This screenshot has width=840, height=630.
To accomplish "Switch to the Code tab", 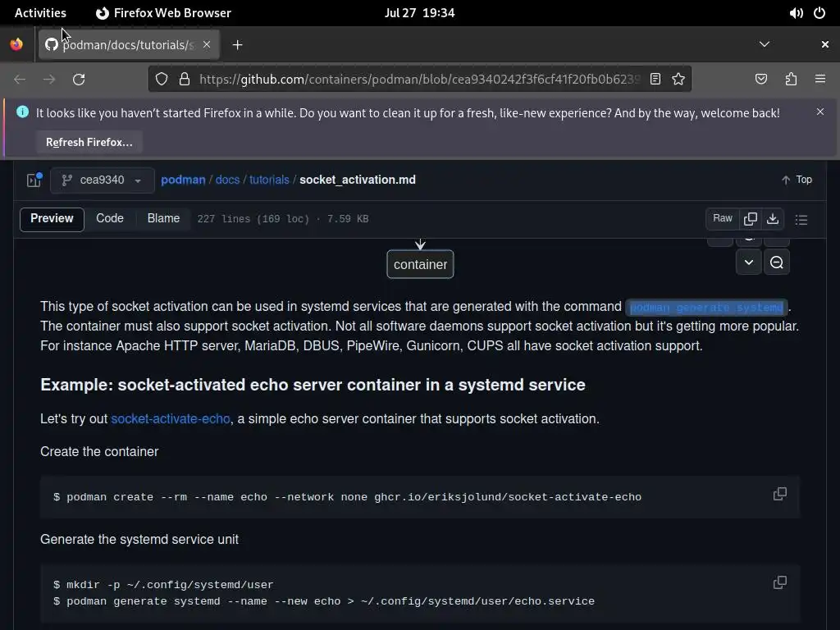I will pos(110,218).
